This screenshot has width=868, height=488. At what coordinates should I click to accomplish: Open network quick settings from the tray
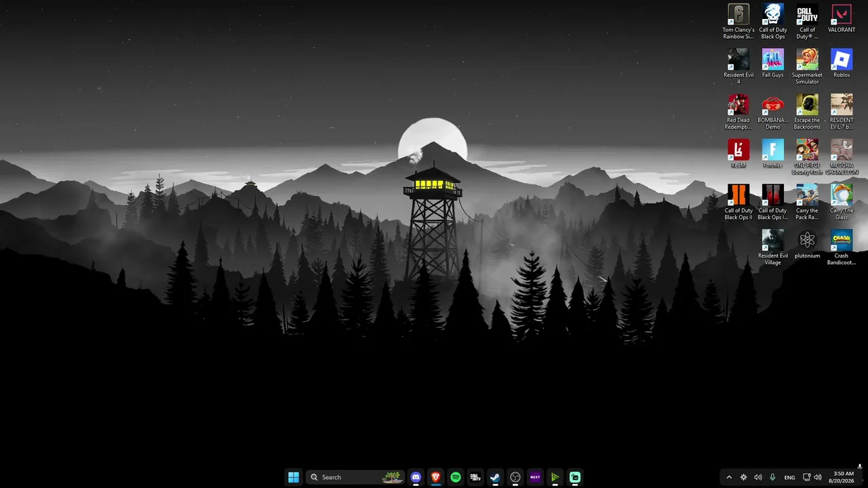coord(807,477)
